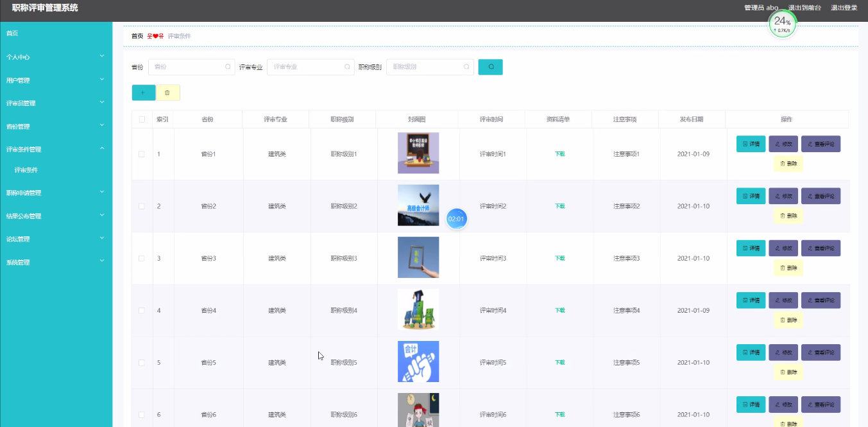Click 修改 for row 省份2

[783, 196]
